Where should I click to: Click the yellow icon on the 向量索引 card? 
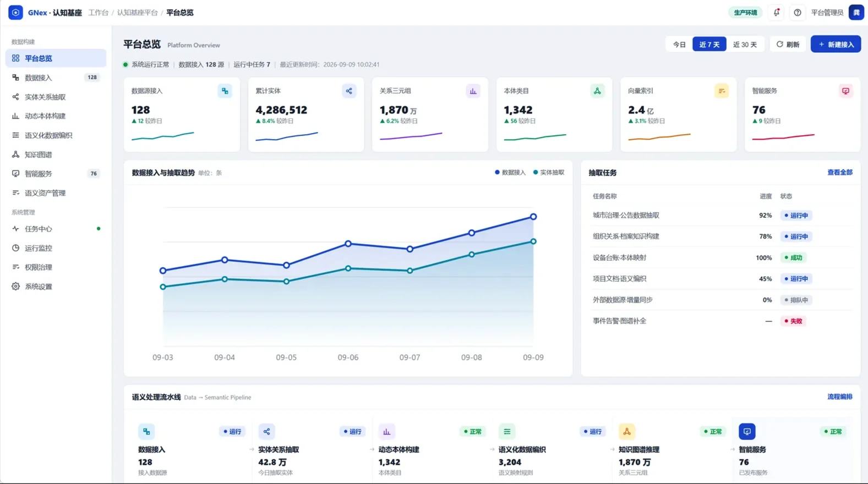[x=722, y=91]
